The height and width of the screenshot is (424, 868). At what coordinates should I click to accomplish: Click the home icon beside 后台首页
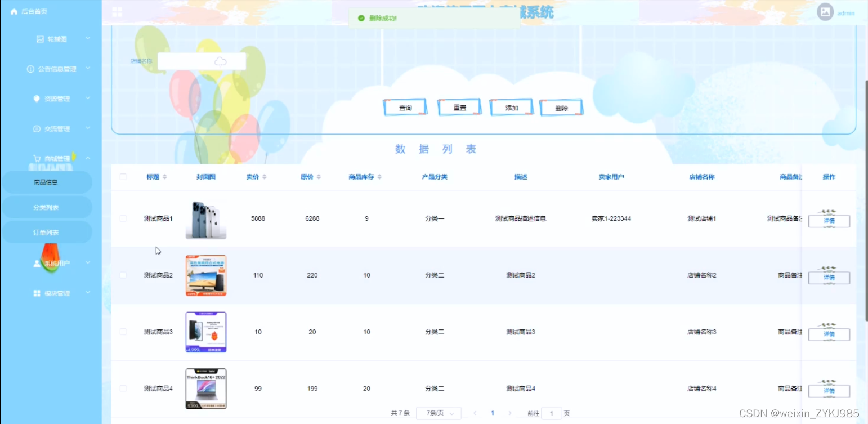[14, 11]
